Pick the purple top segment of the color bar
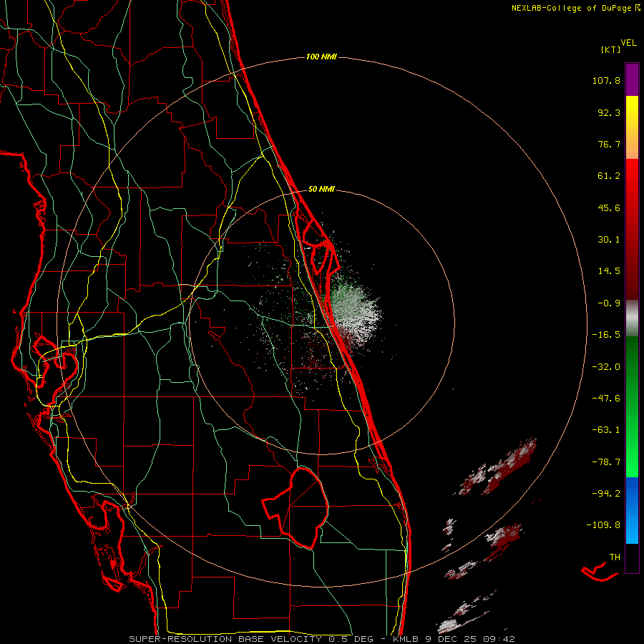Viewport: 644px width, 644px height. tap(632, 79)
